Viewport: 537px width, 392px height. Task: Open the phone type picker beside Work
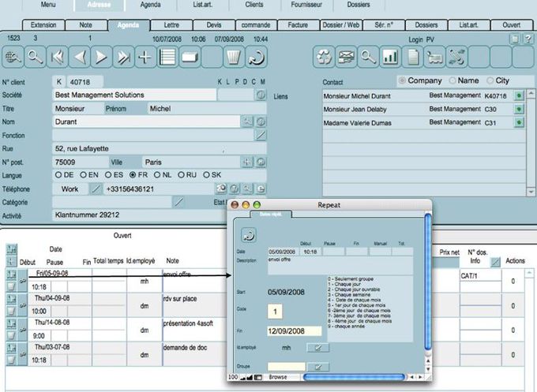[x=96, y=189]
